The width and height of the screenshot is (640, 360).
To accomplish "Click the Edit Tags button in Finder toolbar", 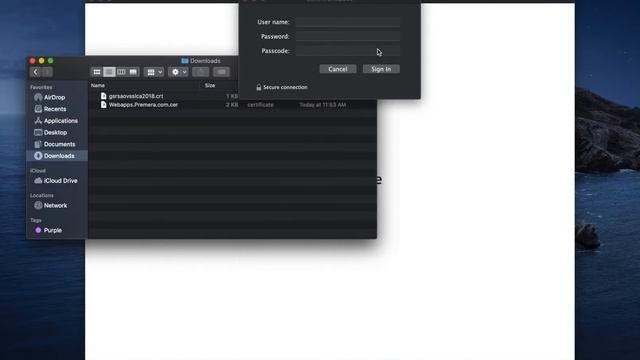I will (x=221, y=72).
